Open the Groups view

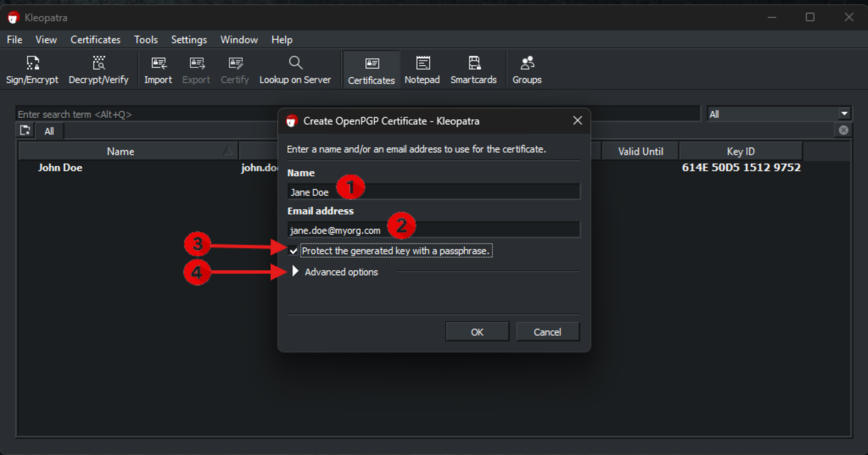tap(527, 70)
